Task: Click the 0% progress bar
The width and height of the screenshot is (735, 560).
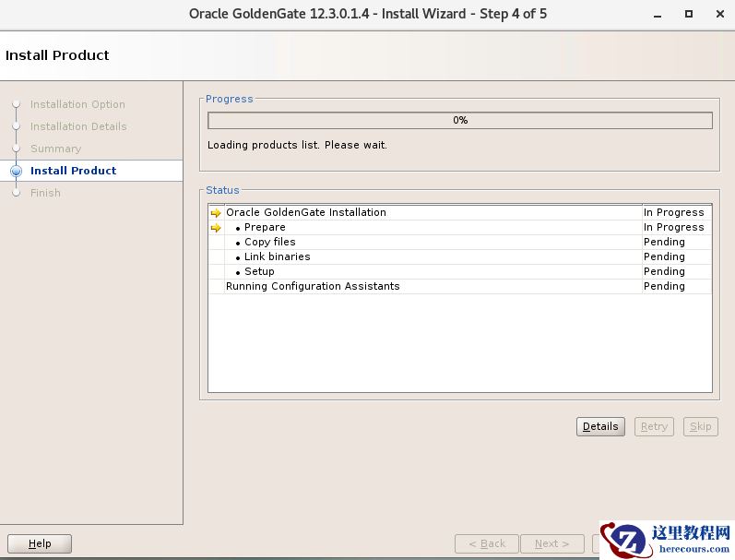Action: pyautogui.click(x=460, y=120)
